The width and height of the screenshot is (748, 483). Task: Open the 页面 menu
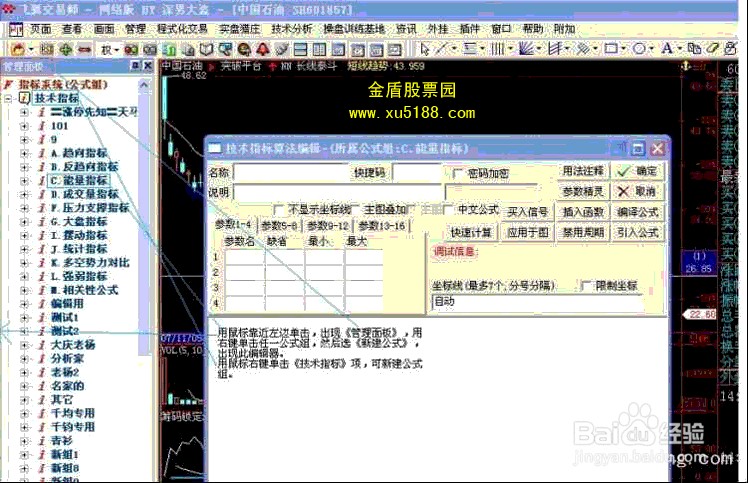click(x=41, y=29)
